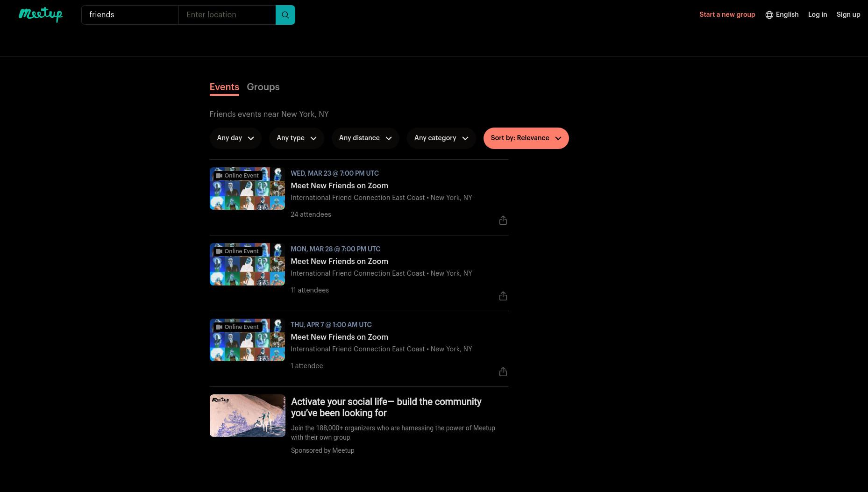
Task: Open the English language selector
Action: coord(782,15)
